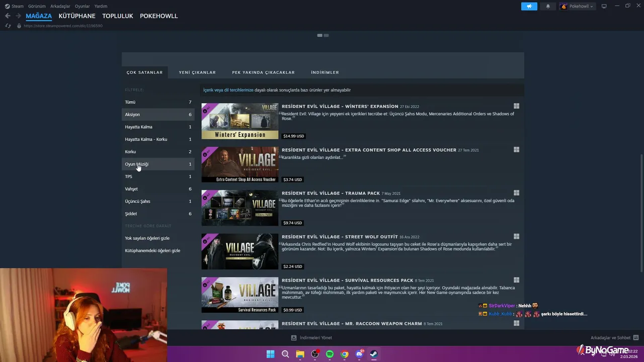Go to TOPLULUK section
The width and height of the screenshot is (644, 362).
[x=118, y=16]
